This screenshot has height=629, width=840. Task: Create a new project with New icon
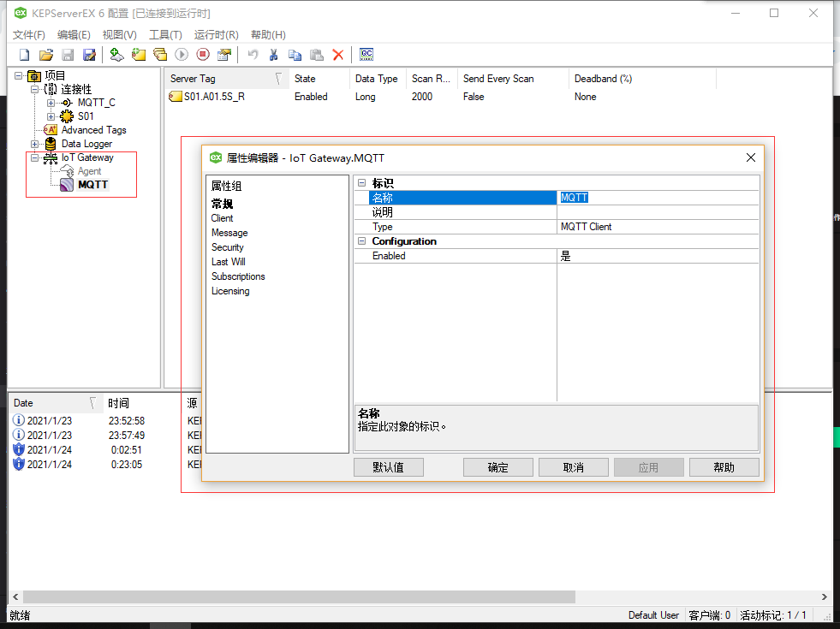coord(25,55)
